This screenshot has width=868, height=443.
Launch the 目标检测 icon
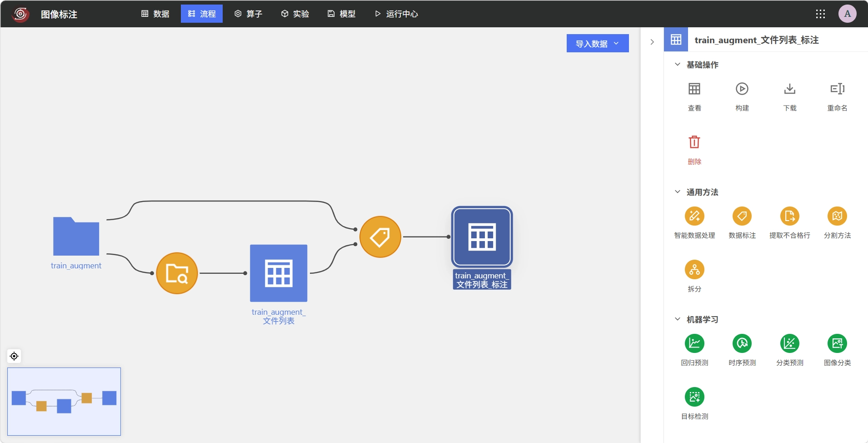[694, 397]
